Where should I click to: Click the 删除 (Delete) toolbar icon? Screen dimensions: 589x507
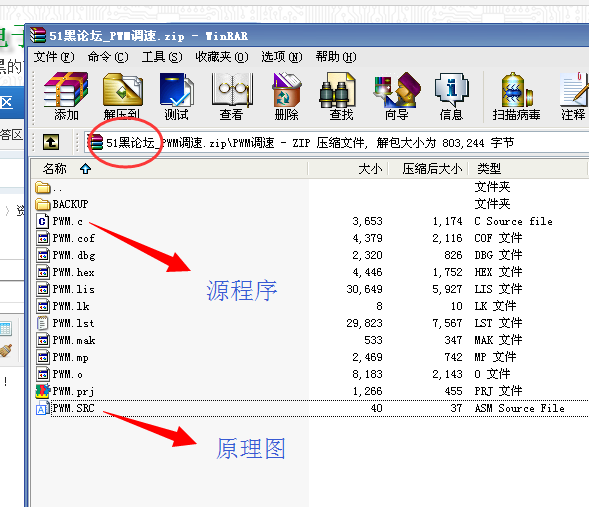tap(286, 90)
